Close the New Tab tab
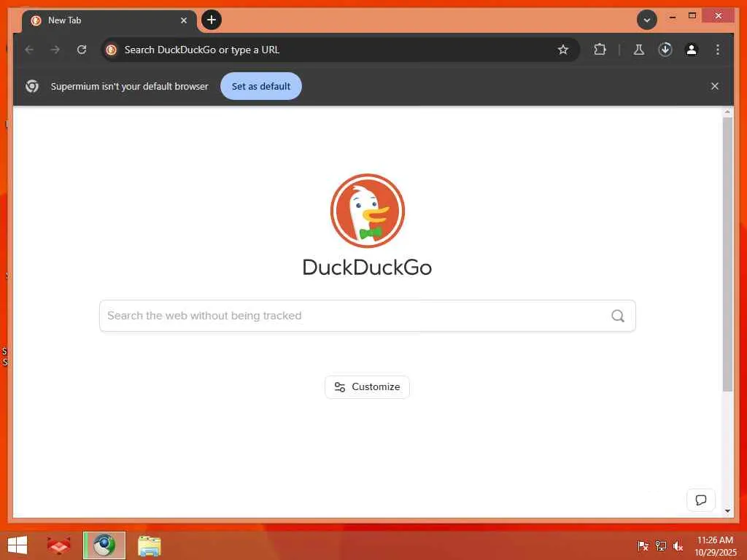 183,20
